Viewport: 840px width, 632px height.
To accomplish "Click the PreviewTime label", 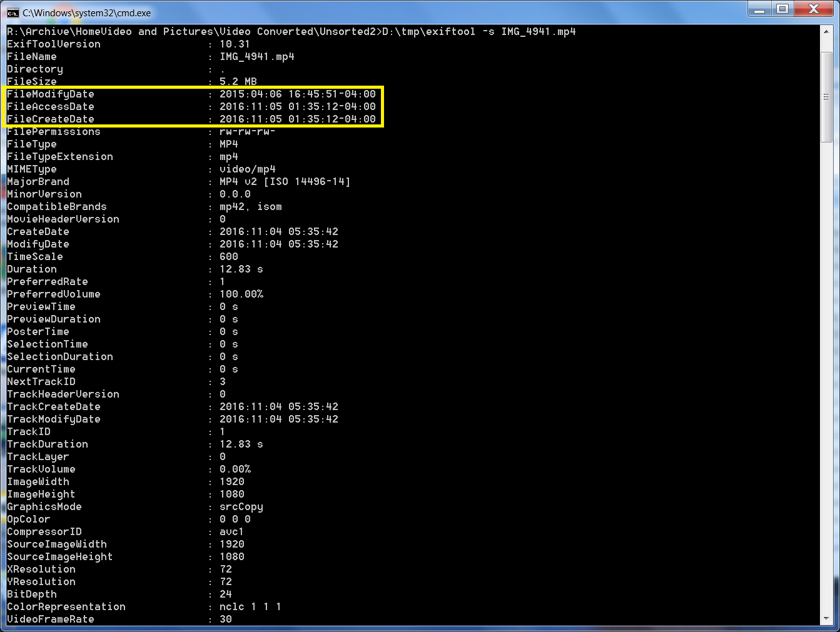I will point(41,307).
